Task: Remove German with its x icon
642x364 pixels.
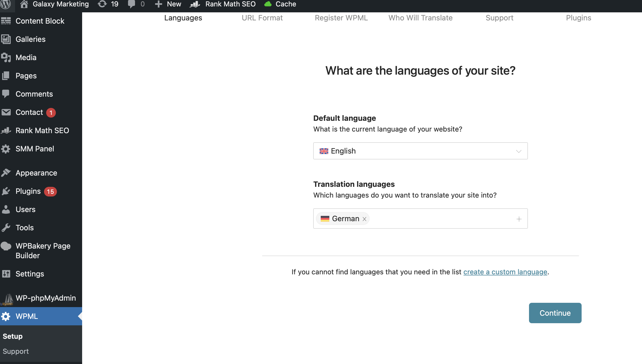Action: tap(364, 219)
